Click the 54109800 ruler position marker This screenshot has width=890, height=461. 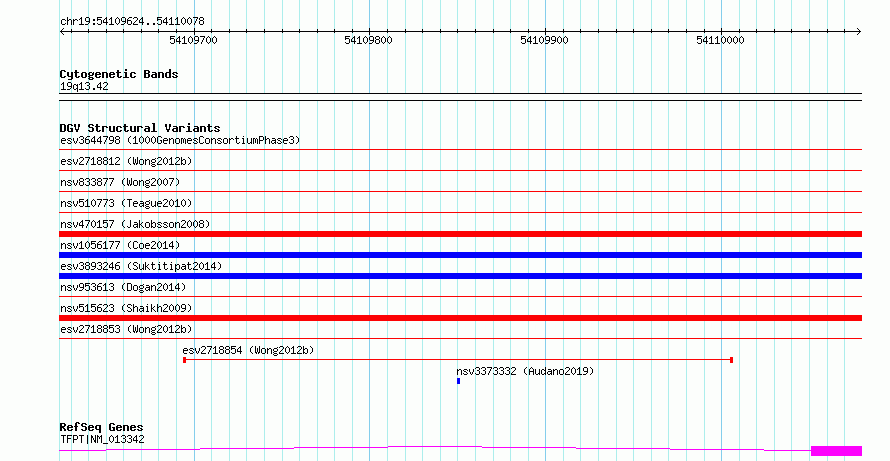(368, 40)
